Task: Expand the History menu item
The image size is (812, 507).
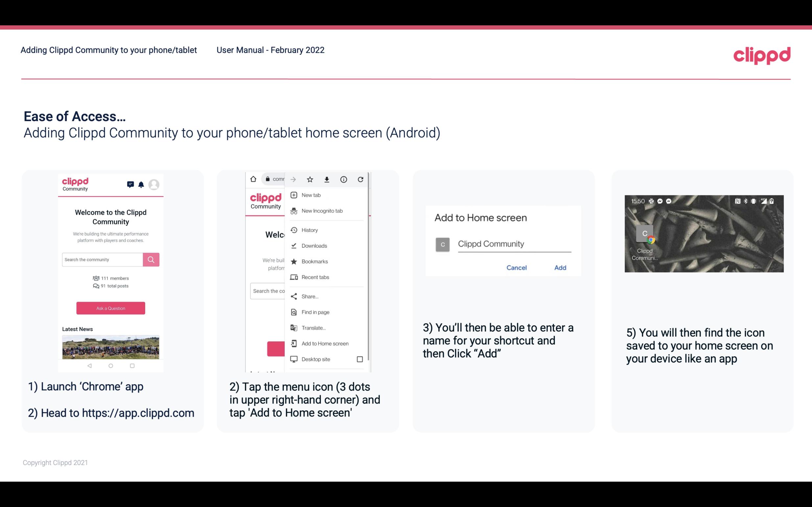Action: [x=309, y=230]
